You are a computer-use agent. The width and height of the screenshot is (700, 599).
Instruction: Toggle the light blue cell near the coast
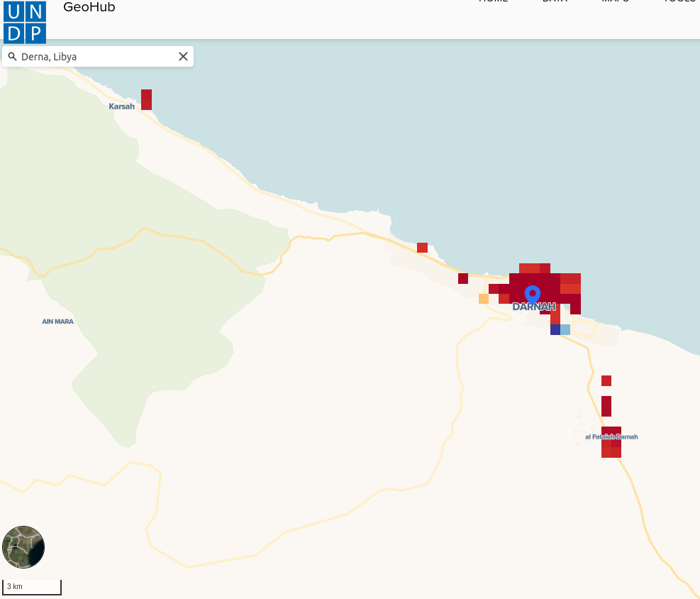[x=565, y=329]
